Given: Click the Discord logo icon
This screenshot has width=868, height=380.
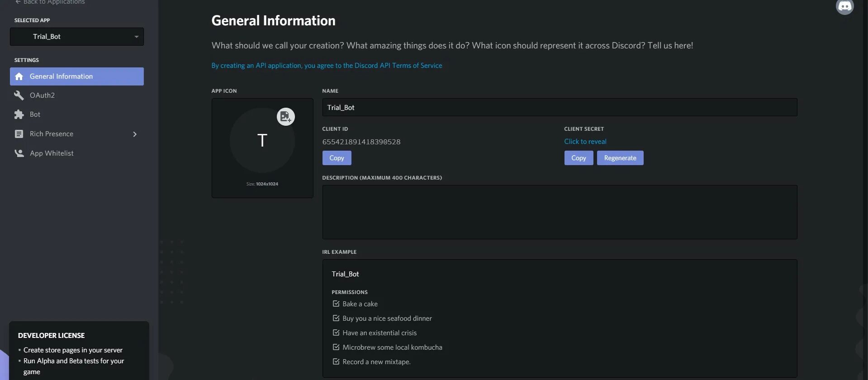Looking at the screenshot, I should 844,6.
